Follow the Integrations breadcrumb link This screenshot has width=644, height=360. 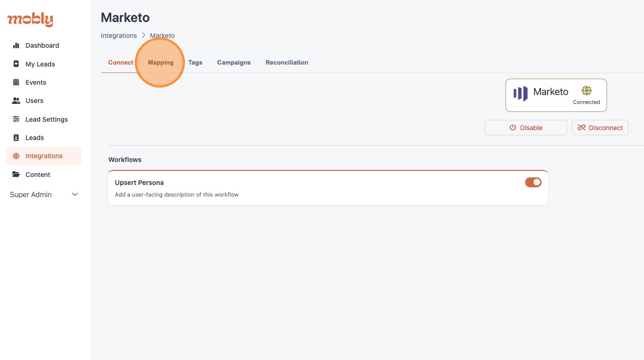point(119,36)
